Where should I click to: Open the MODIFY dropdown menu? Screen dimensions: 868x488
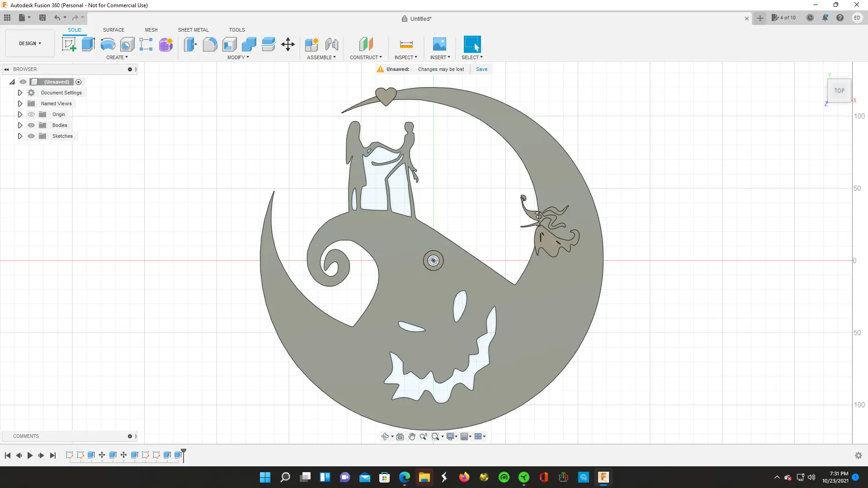click(238, 57)
